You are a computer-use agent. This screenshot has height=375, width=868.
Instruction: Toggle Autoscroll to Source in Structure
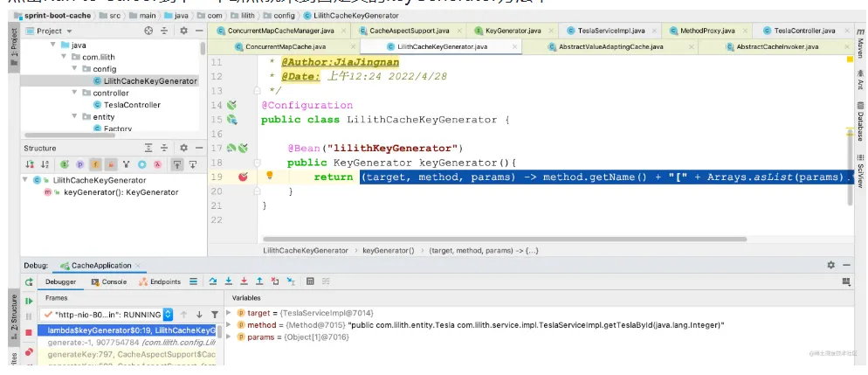176,164
